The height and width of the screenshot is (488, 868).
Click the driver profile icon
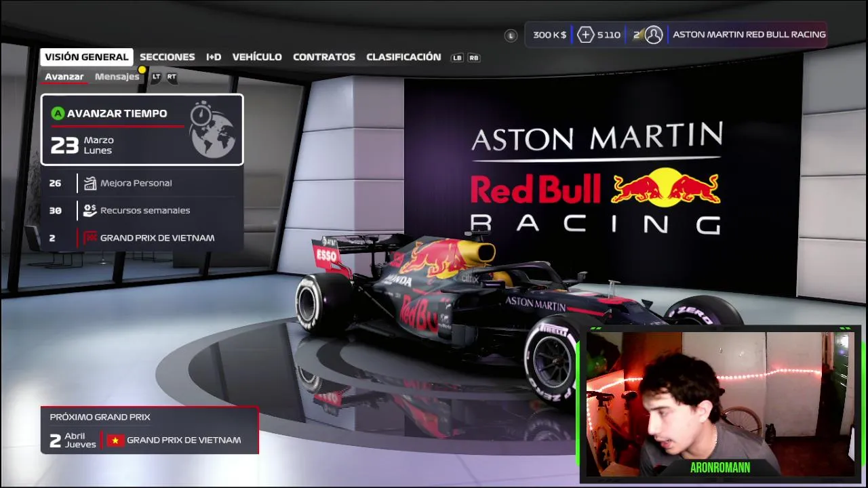[x=654, y=35]
